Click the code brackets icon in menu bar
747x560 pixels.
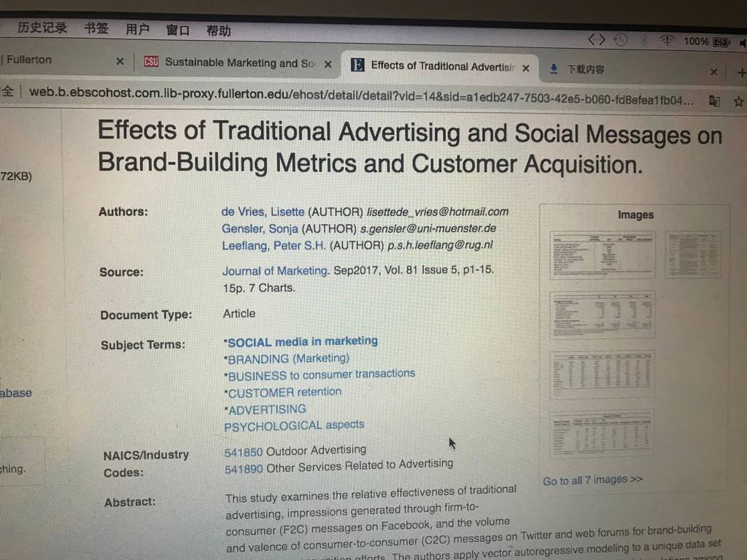tap(596, 39)
